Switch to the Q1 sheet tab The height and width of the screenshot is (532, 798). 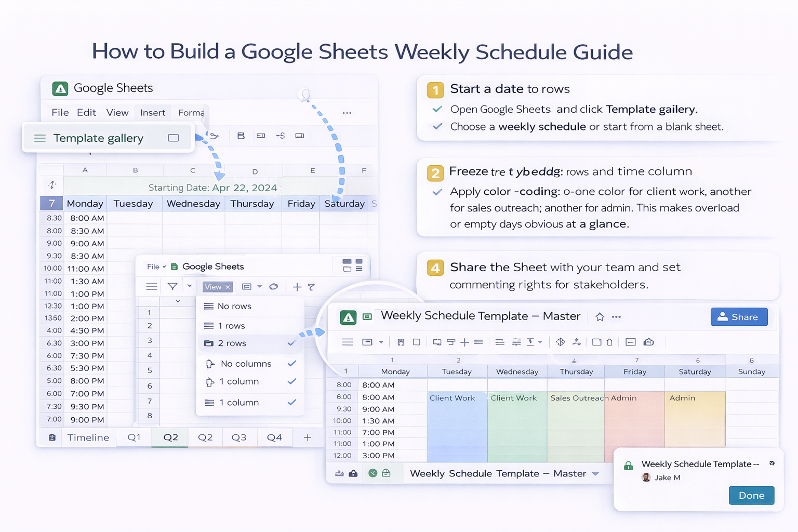pyautogui.click(x=134, y=437)
